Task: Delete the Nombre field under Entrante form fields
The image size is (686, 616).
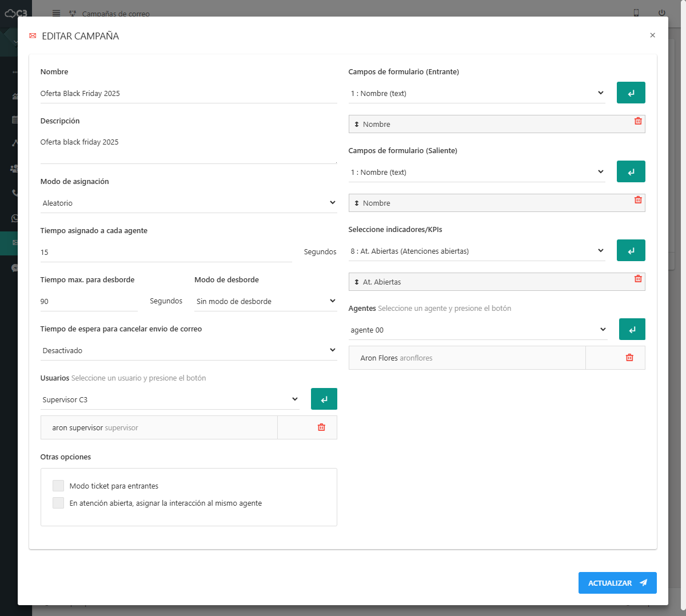Action: [638, 121]
